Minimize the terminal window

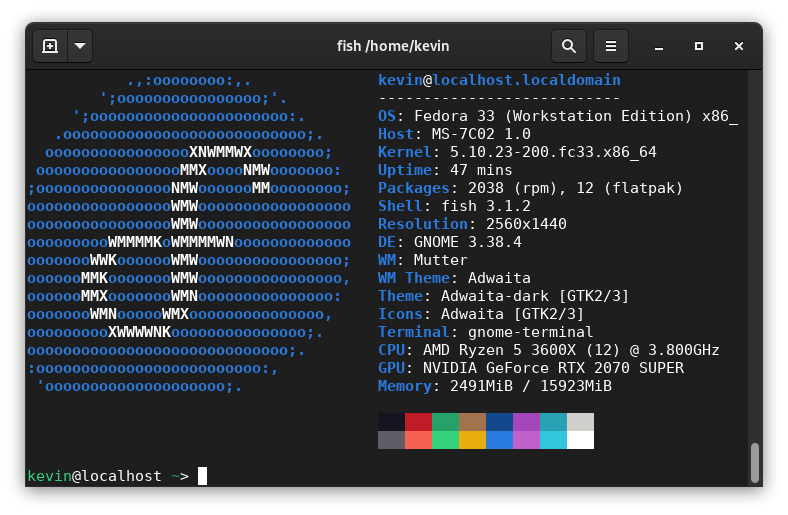tap(659, 47)
